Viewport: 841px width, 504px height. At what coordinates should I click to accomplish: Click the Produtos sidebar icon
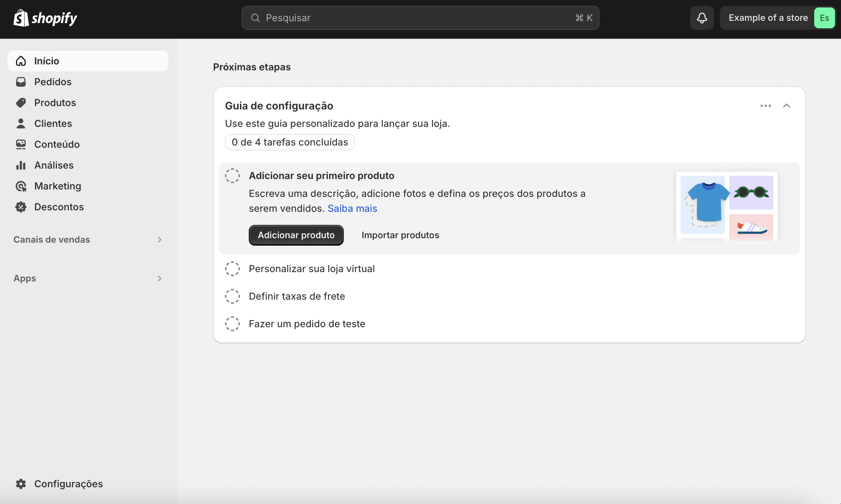point(21,102)
